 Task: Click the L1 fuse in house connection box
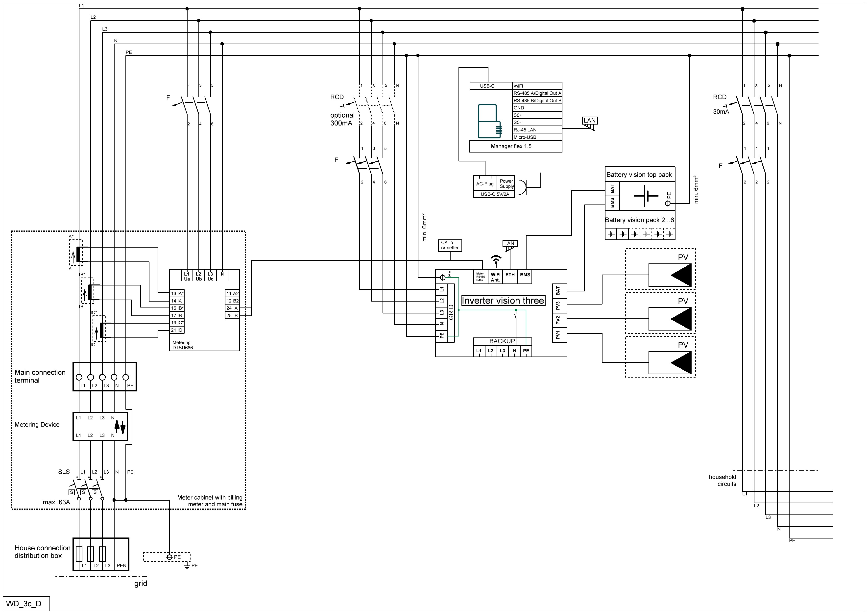click(x=79, y=554)
